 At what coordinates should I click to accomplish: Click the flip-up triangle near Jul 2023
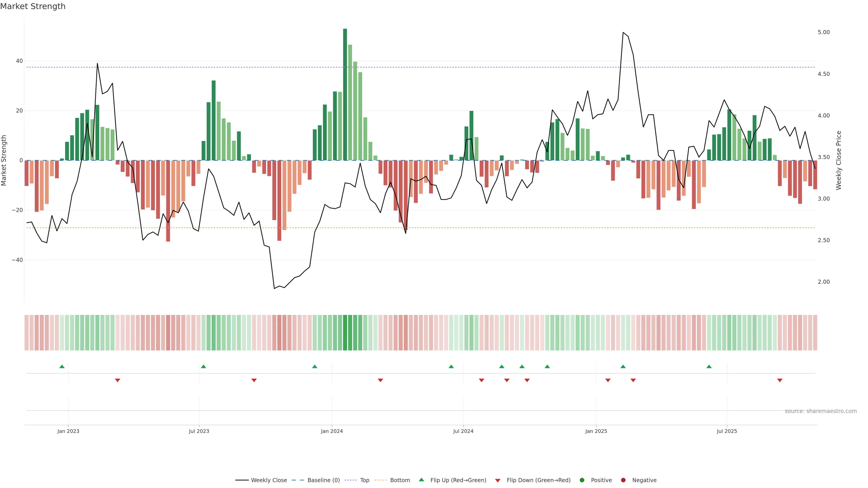pyautogui.click(x=203, y=366)
